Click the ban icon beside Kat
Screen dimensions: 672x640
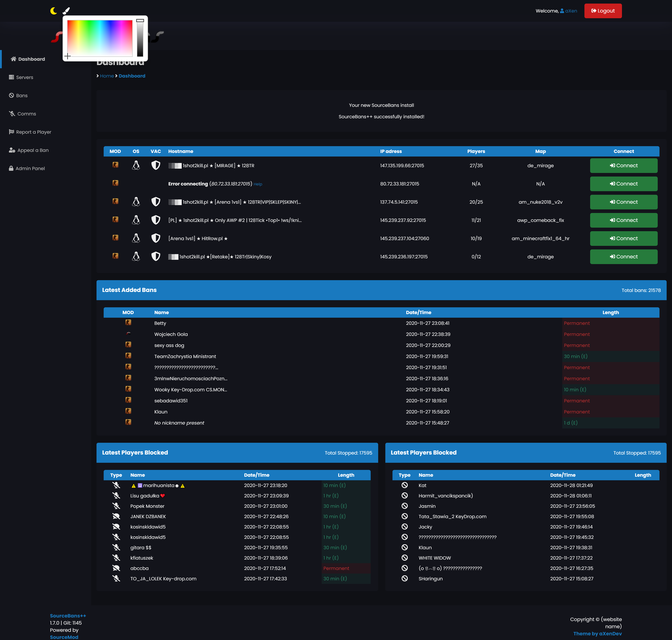[404, 485]
